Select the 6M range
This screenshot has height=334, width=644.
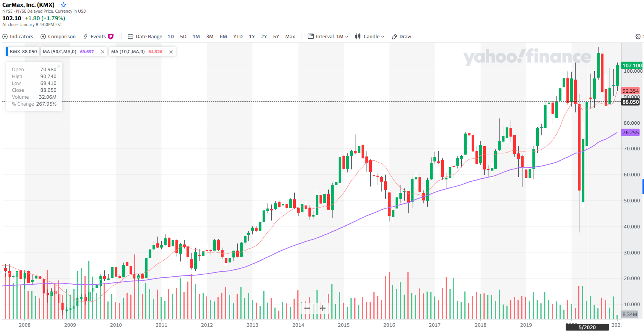(223, 37)
